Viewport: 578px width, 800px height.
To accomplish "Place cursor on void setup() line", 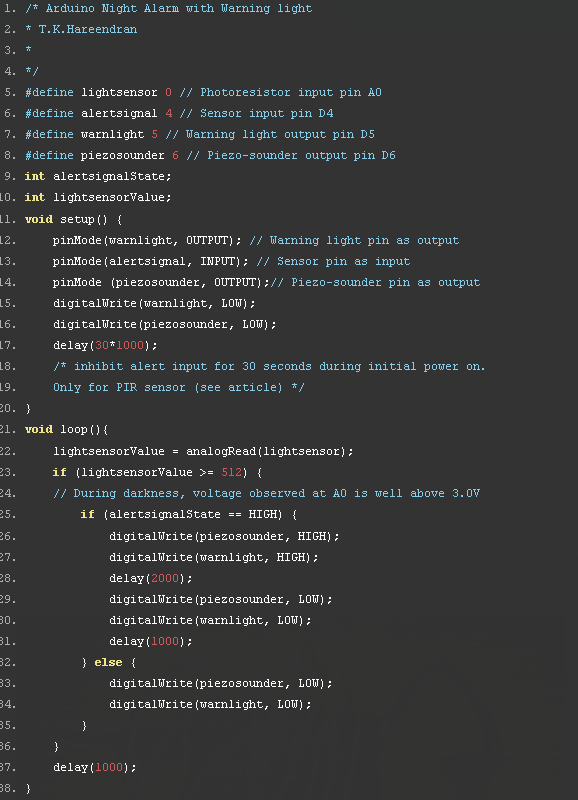I will coord(73,219).
